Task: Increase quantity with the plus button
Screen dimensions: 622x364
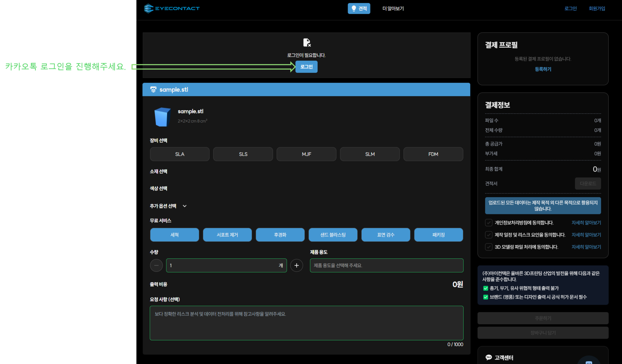Action: [296, 266]
